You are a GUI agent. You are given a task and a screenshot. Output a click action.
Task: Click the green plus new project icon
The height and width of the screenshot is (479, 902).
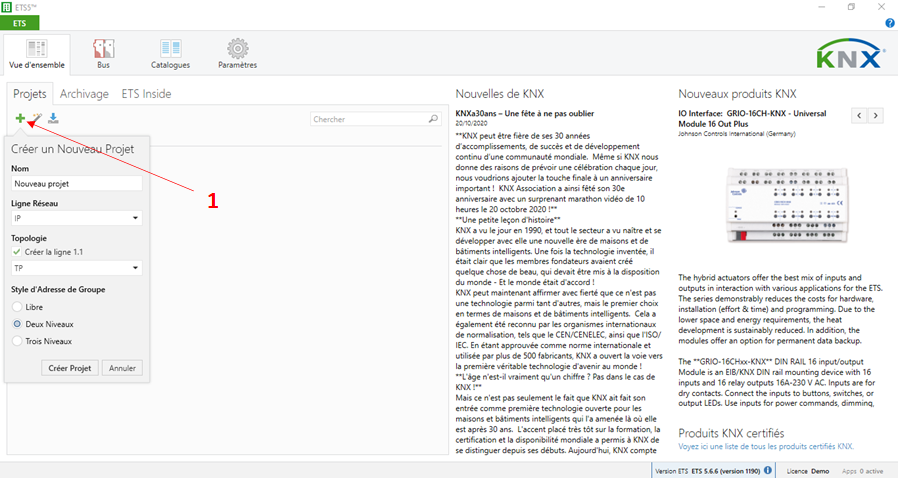pos(20,118)
